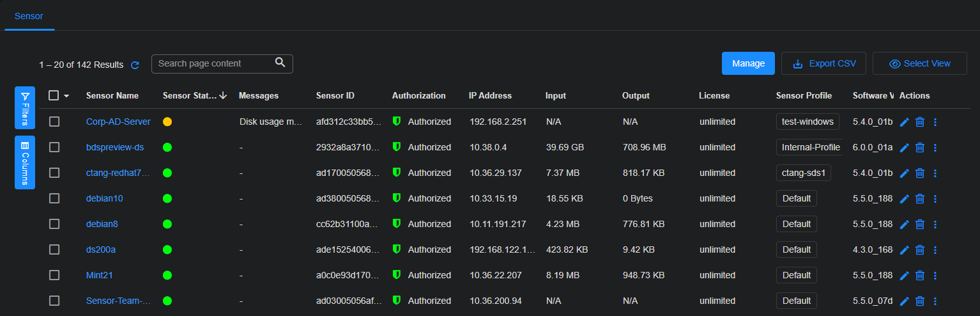Open the dropdown arrow beside select-all checkbox
The height and width of the screenshot is (316, 980).
66,96
